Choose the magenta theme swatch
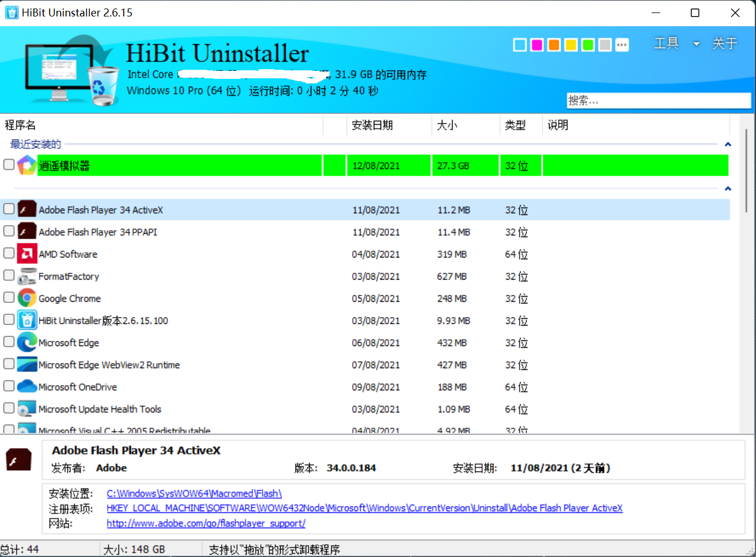This screenshot has height=557, width=756. 537,45
